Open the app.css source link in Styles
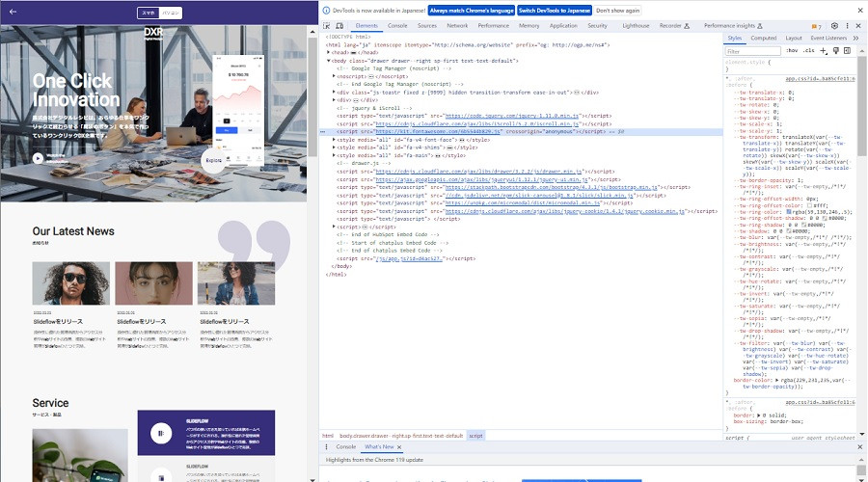Image resolution: width=868 pixels, height=482 pixels. (x=820, y=79)
